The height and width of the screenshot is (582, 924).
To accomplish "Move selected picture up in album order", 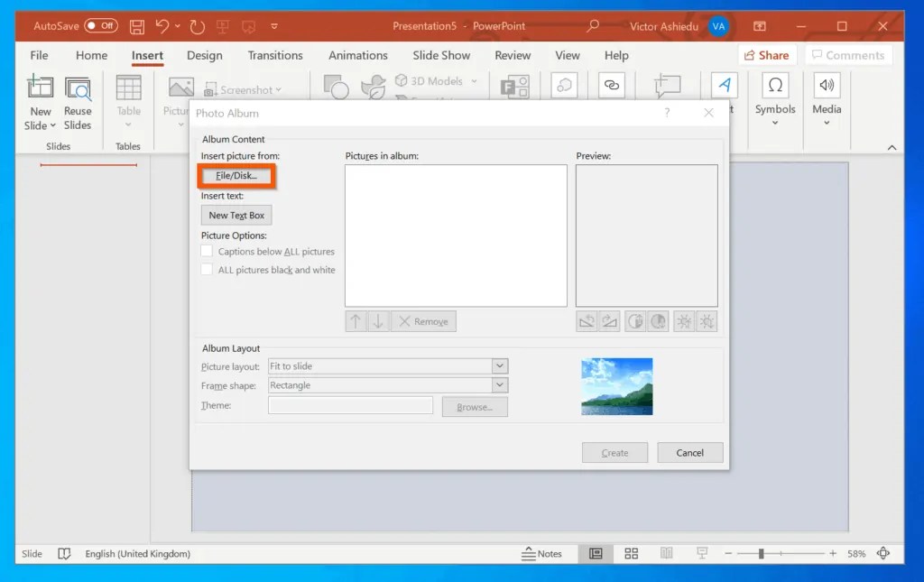I will (356, 320).
